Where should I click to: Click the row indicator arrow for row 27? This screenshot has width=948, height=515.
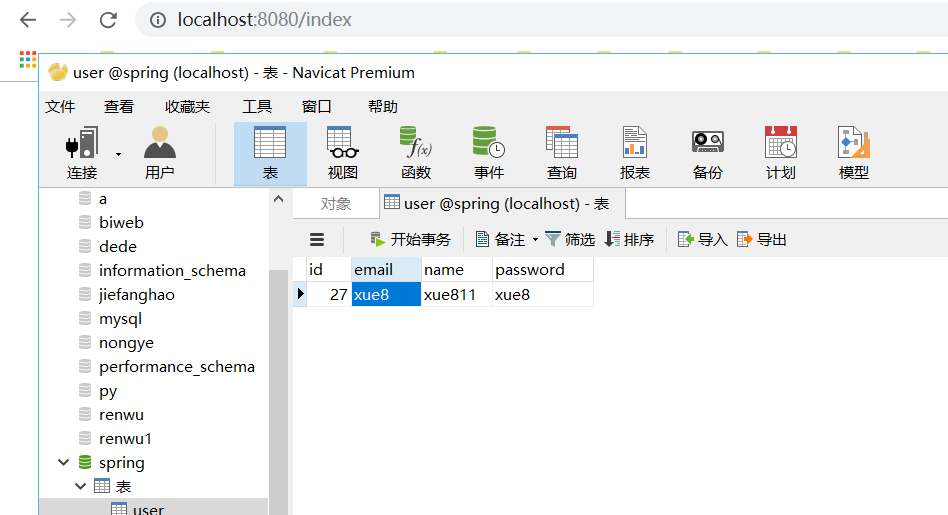300,294
